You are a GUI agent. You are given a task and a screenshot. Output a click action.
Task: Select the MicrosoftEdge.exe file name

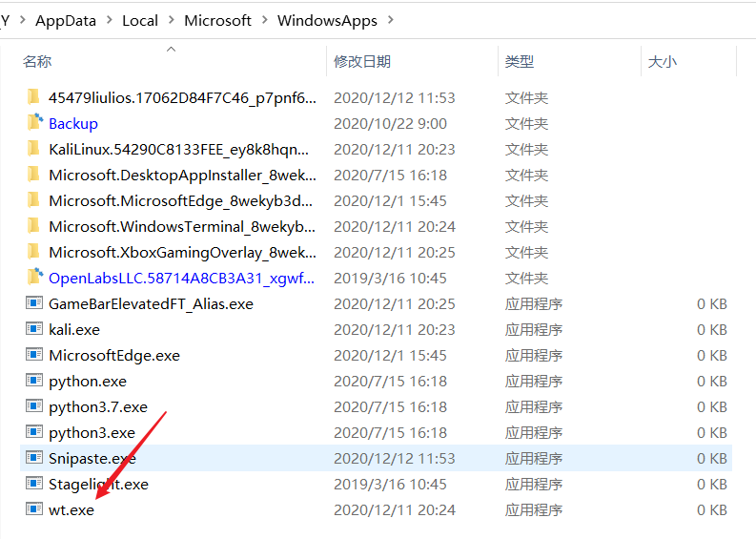[x=114, y=356]
